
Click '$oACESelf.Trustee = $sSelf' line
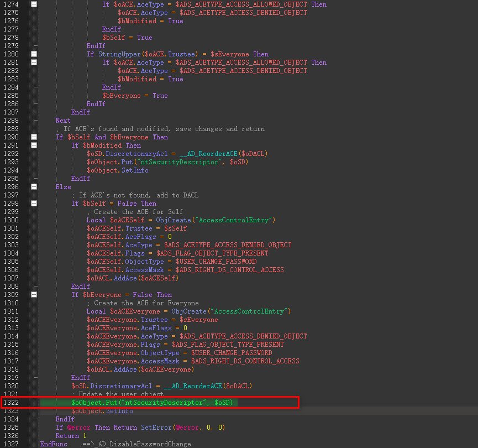[137, 228]
